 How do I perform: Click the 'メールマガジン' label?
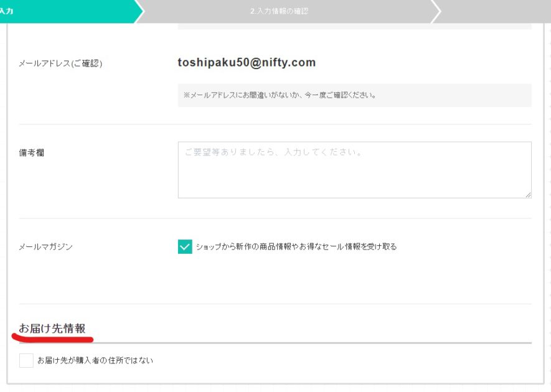tap(45, 246)
